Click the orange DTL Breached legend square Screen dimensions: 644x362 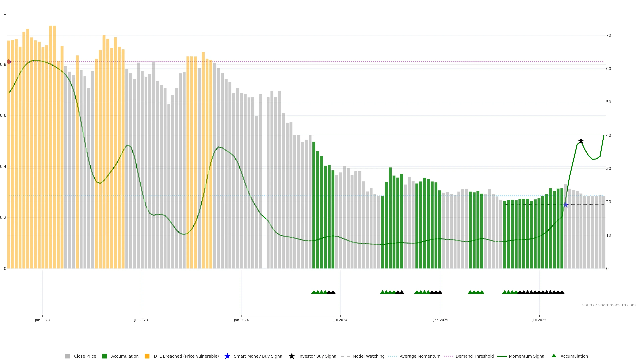tap(147, 356)
